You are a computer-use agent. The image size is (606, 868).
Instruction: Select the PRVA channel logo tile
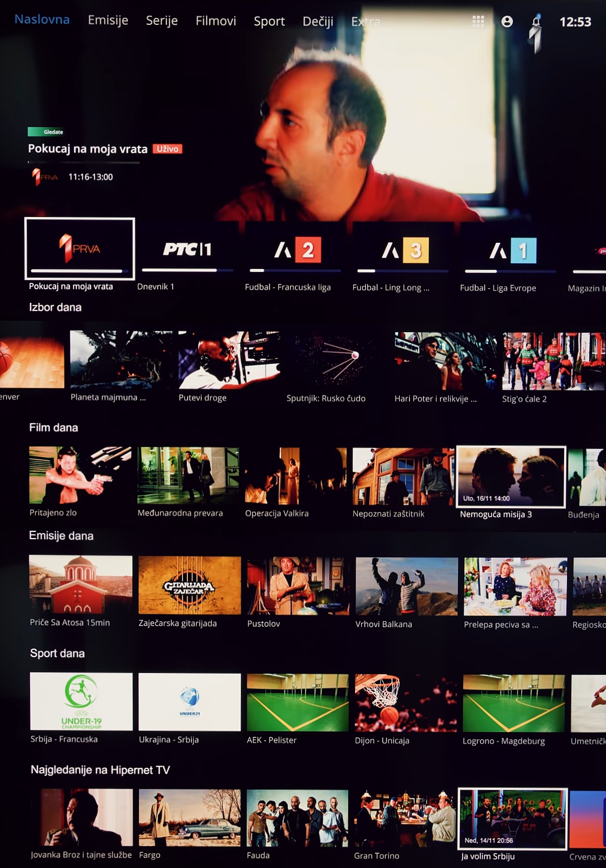tap(80, 248)
